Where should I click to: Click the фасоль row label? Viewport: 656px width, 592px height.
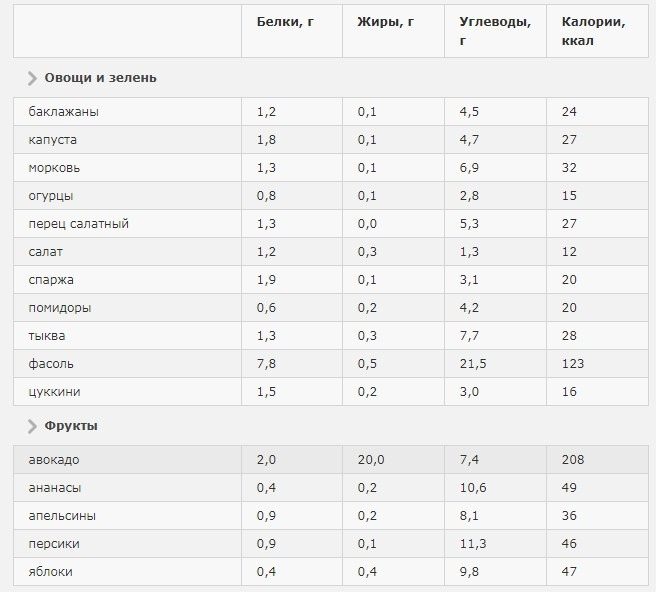pyautogui.click(x=51, y=364)
